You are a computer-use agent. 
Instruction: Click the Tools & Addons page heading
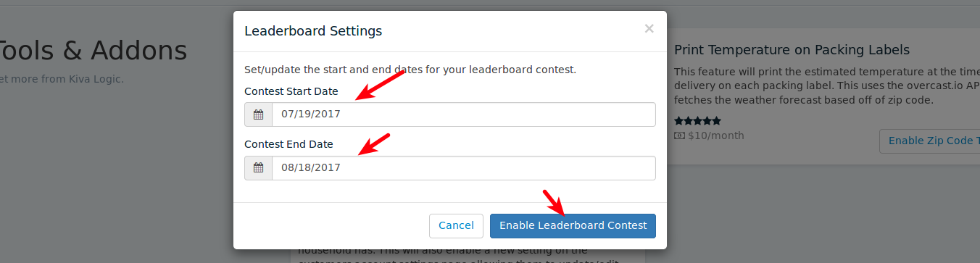pos(91,51)
